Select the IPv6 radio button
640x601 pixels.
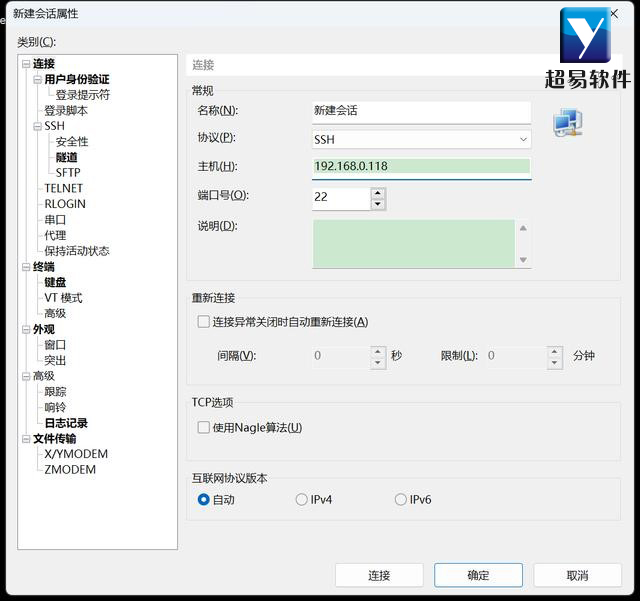coord(400,499)
